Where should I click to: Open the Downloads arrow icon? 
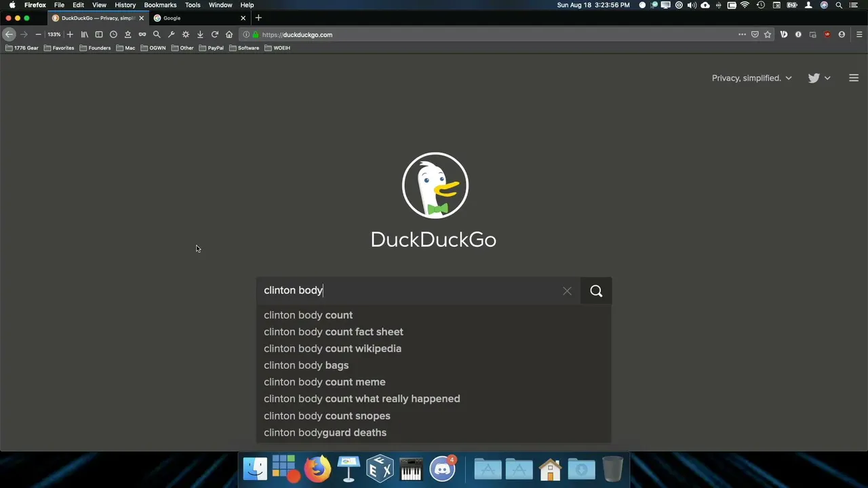pos(200,35)
